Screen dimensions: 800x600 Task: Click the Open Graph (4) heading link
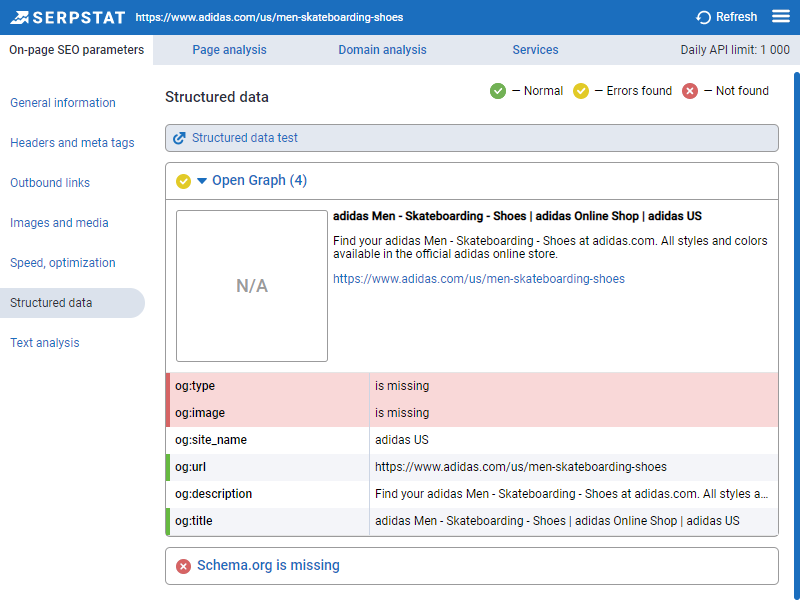point(260,181)
